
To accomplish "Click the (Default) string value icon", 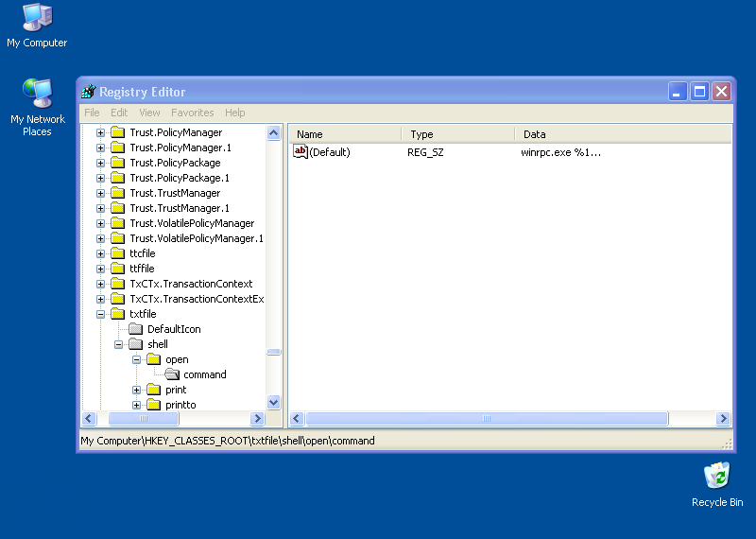I will tap(301, 152).
